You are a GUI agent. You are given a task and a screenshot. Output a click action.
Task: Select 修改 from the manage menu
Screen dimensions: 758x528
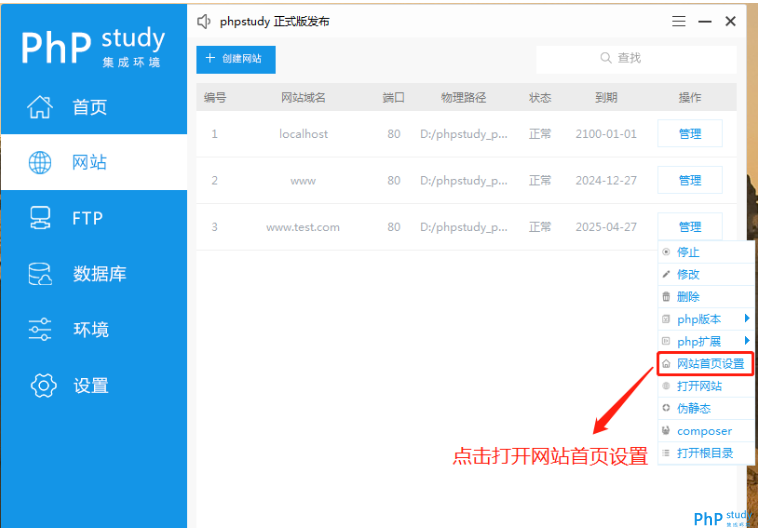(x=705, y=274)
